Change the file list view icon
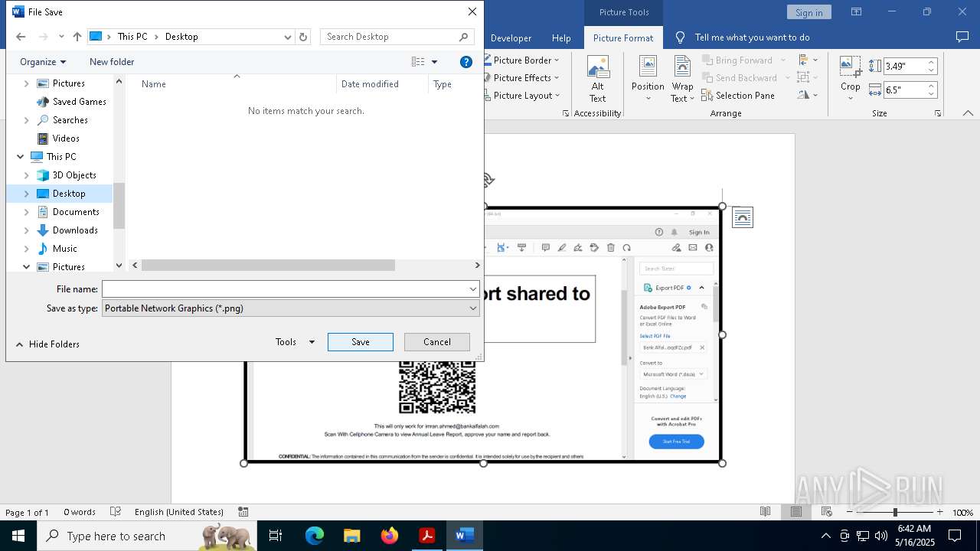 pyautogui.click(x=418, y=62)
